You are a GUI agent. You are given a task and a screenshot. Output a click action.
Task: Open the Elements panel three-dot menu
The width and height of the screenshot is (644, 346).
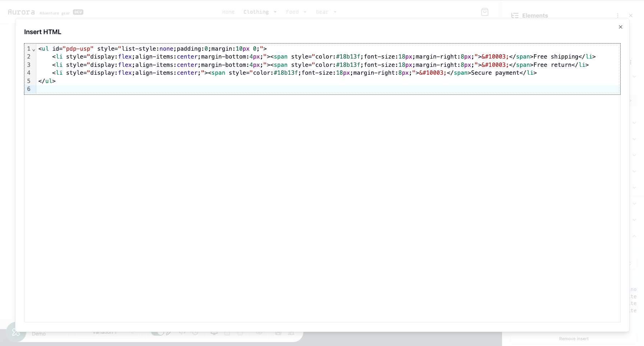pyautogui.click(x=617, y=15)
